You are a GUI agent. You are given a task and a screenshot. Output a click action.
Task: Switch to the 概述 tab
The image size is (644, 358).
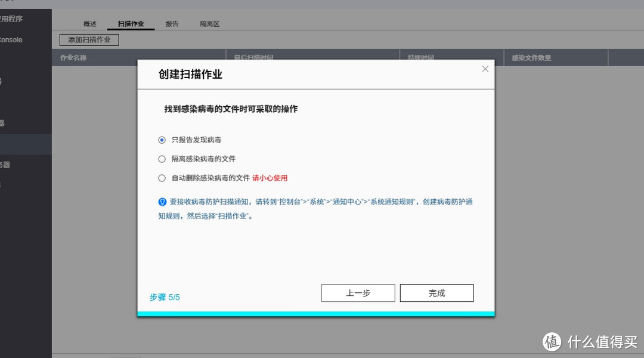[x=89, y=24]
